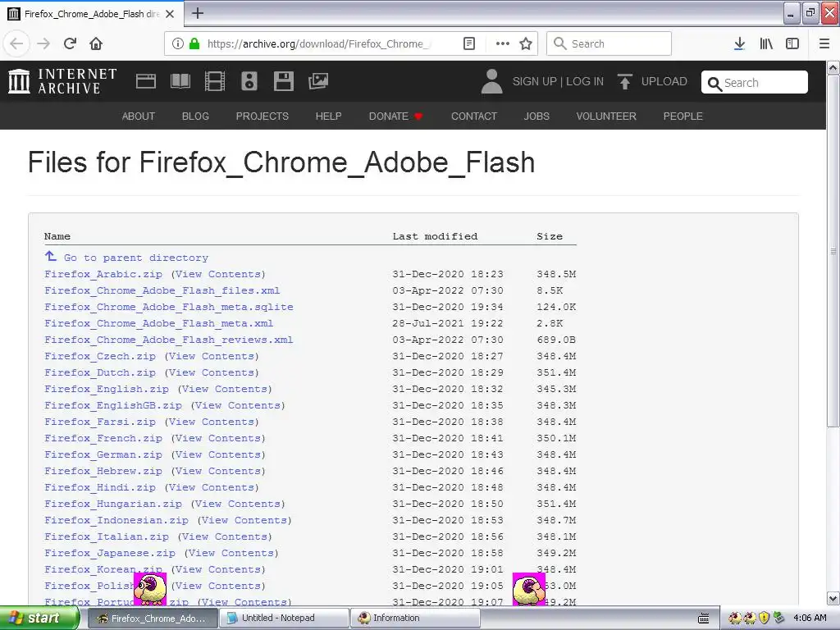The height and width of the screenshot is (630, 840).
Task: Open the Firefox downloads panel
Action: point(739,44)
